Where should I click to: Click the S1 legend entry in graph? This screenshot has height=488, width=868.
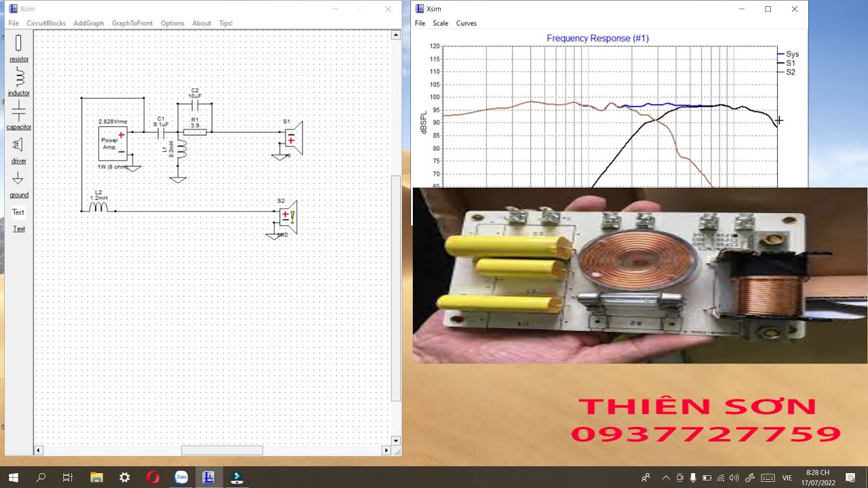pos(787,63)
